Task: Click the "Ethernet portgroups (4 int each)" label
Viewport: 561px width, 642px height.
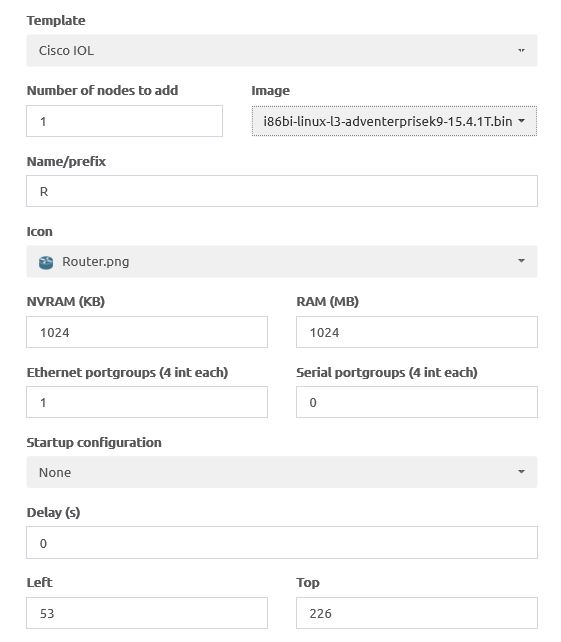Action: [127, 373]
